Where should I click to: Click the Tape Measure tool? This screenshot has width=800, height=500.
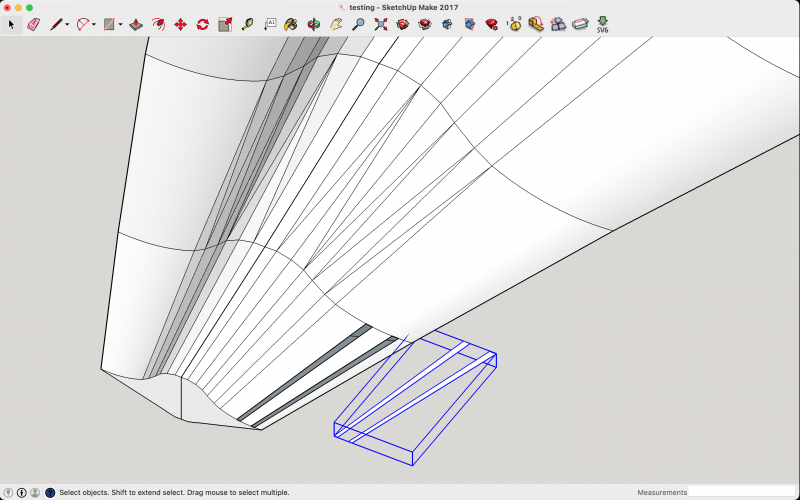click(x=247, y=24)
